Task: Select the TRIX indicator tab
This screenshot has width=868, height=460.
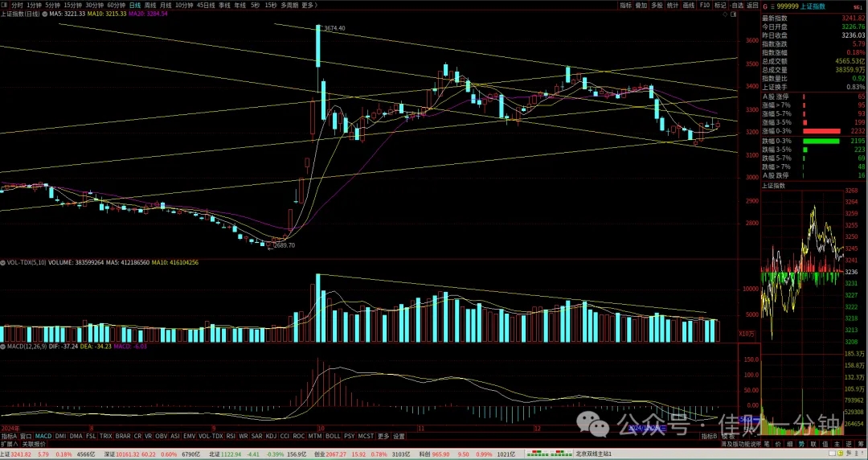Action: (106, 436)
